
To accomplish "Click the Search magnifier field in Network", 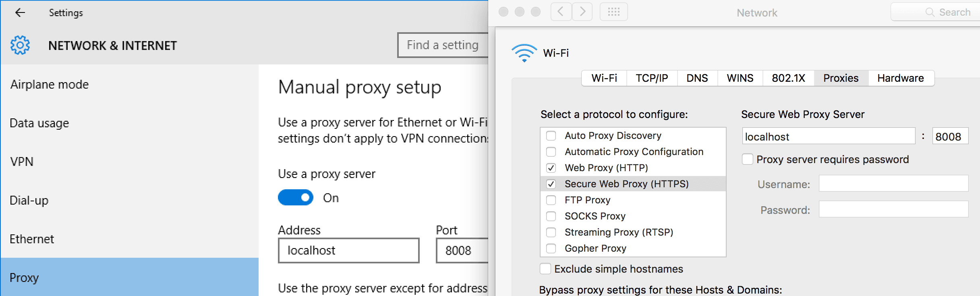I will (935, 12).
